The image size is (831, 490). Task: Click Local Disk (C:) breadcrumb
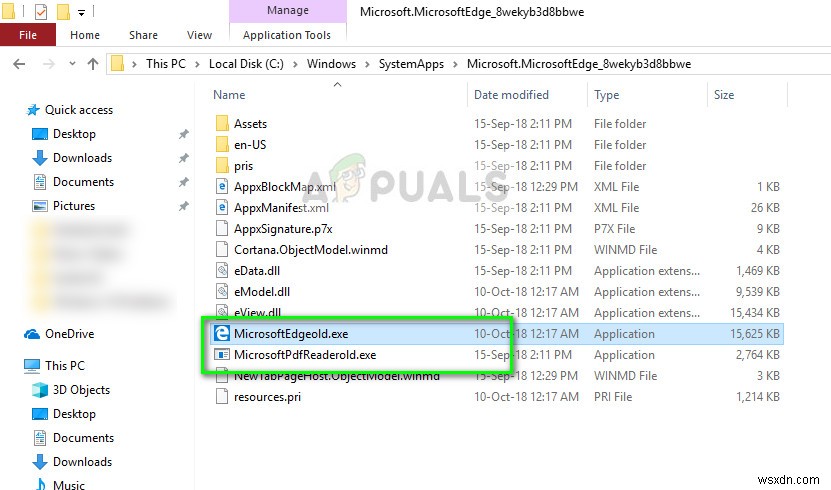(246, 64)
